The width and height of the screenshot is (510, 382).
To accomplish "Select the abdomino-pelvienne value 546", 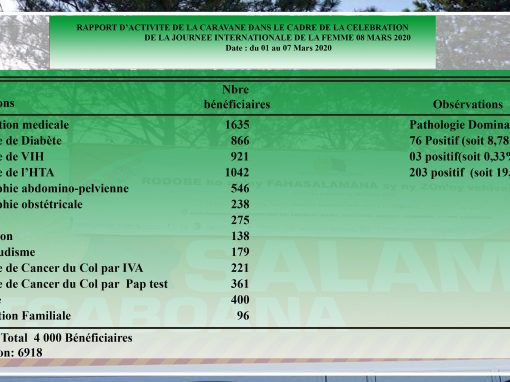I will (x=240, y=188).
